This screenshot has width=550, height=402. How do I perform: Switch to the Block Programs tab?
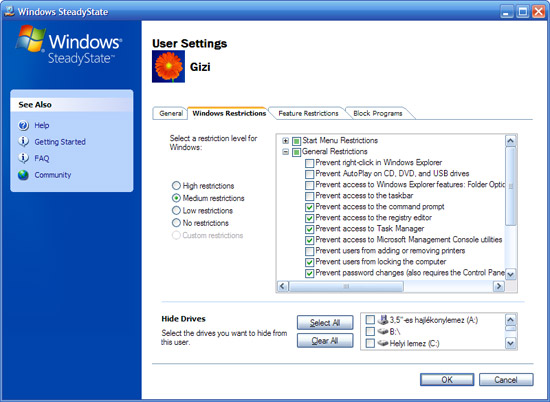(x=378, y=113)
